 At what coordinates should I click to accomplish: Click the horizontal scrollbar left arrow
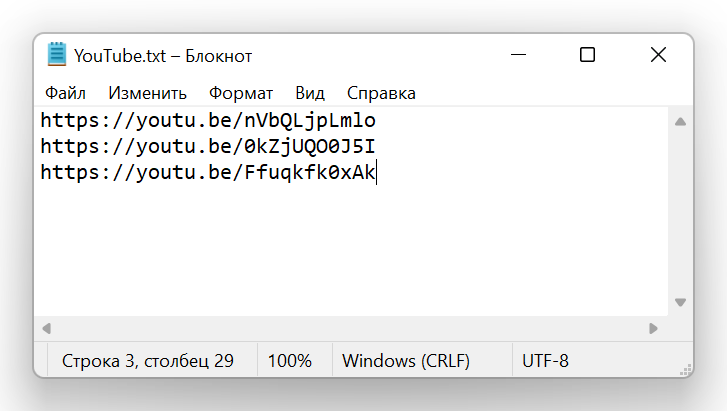[46, 328]
